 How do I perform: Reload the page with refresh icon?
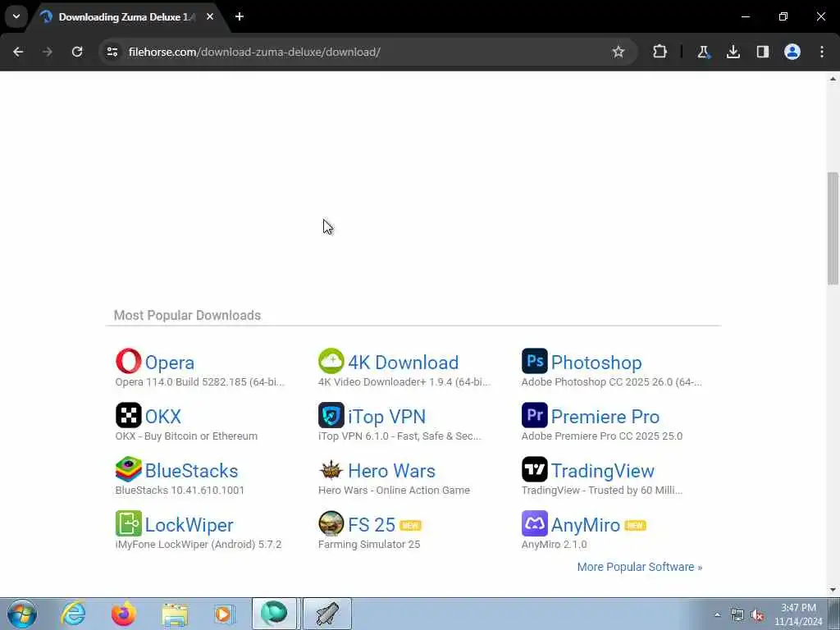coord(77,52)
